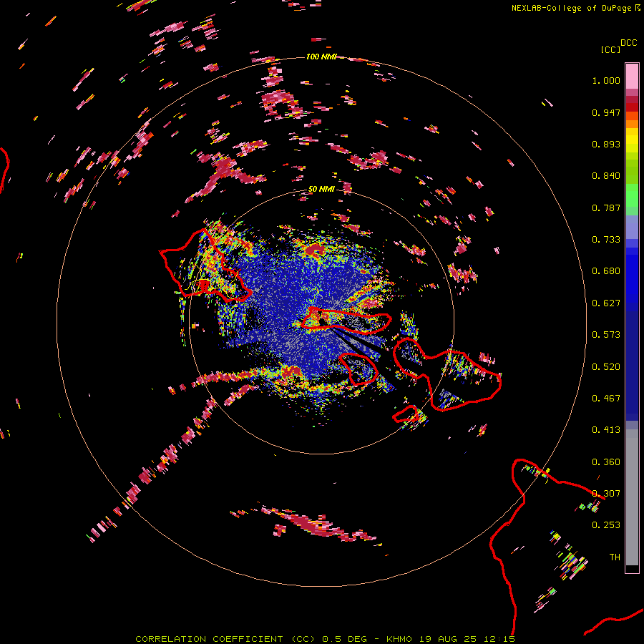This screenshot has width=644, height=644.
Task: Select the 0.733 scale value
Action: 606,240
